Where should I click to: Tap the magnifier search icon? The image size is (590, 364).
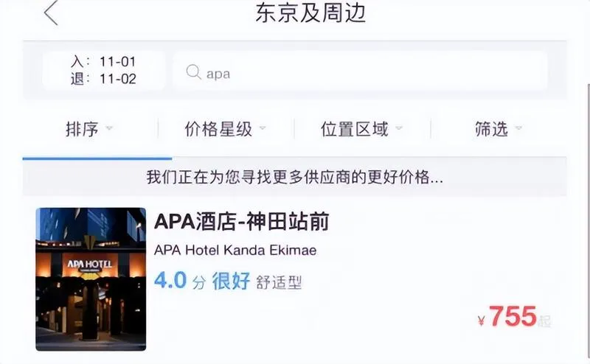[194, 71]
